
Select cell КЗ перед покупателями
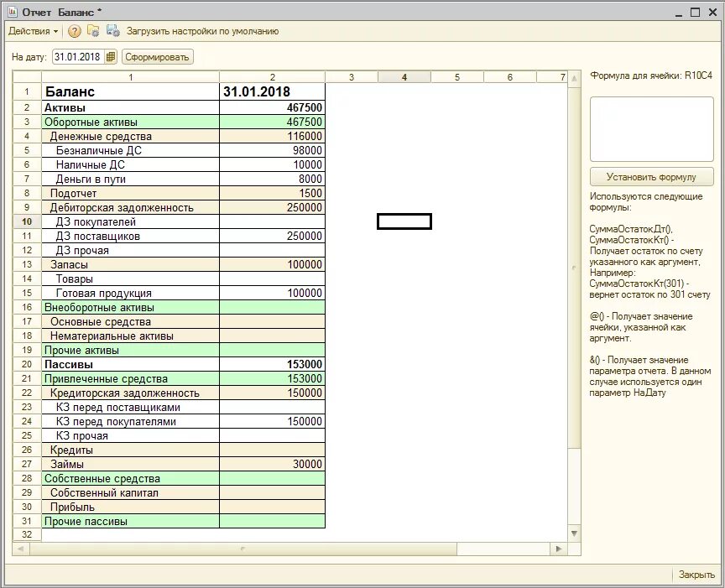130,422
